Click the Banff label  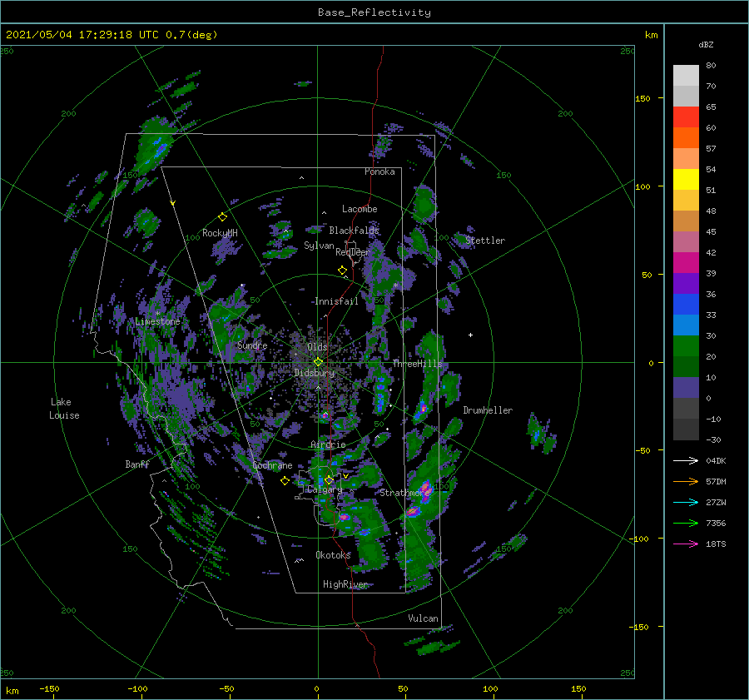137,464
